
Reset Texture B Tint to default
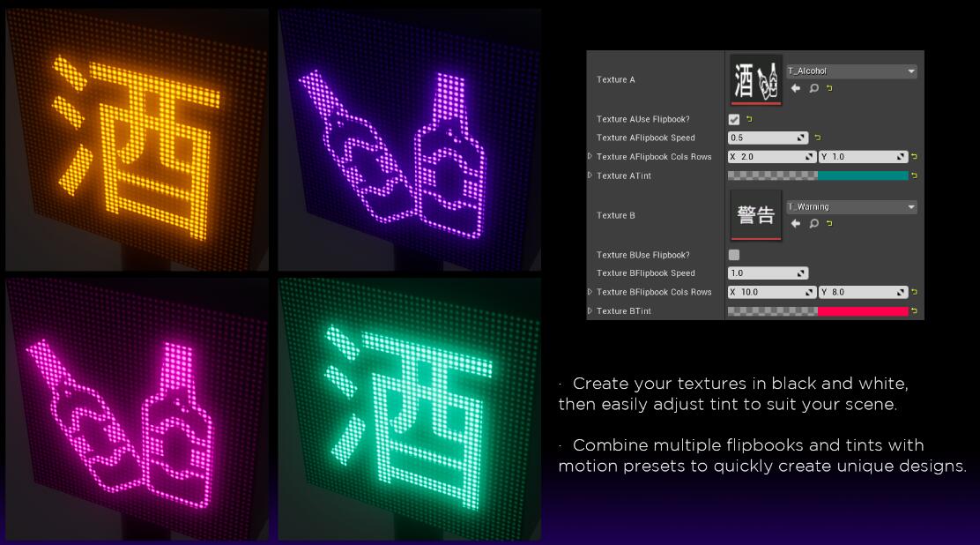click(914, 310)
